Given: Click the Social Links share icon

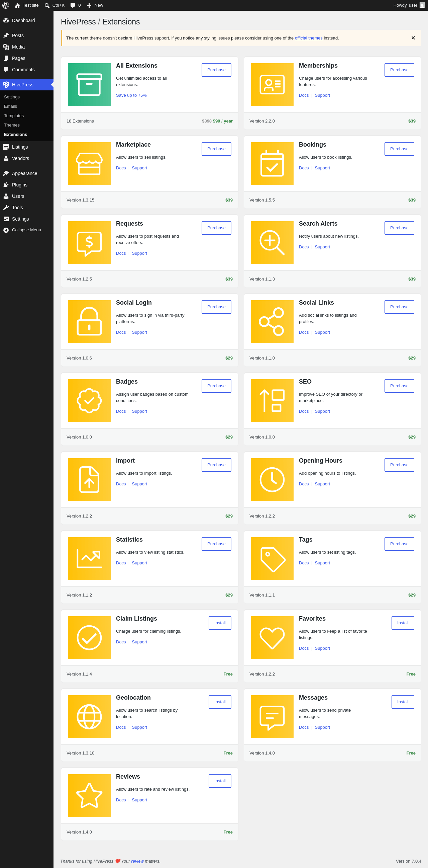Looking at the screenshot, I should point(272,322).
